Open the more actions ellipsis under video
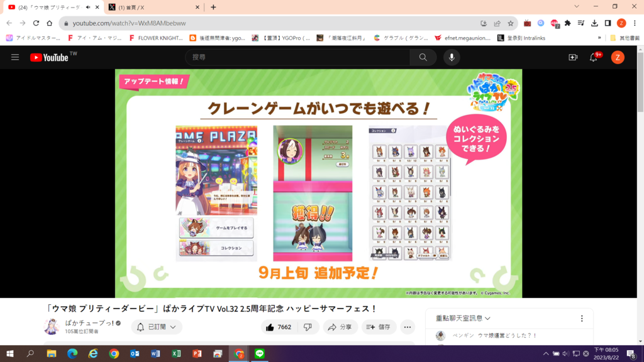 [x=407, y=327]
